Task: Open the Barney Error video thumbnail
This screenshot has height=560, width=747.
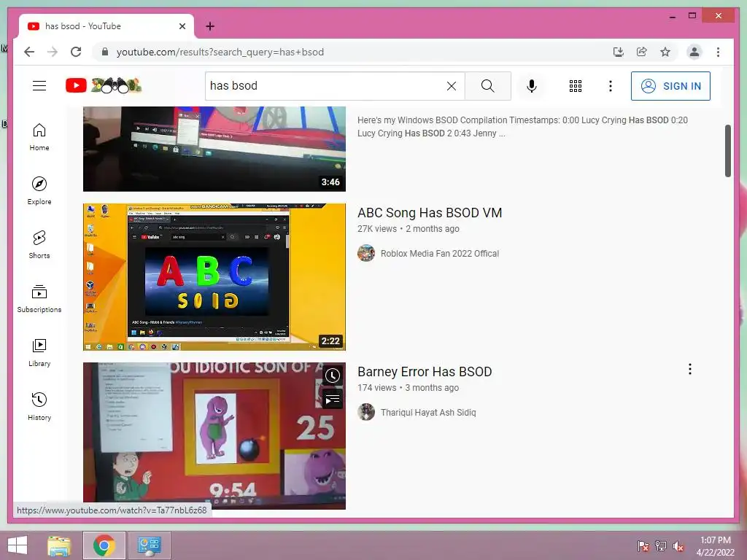Action: click(214, 436)
